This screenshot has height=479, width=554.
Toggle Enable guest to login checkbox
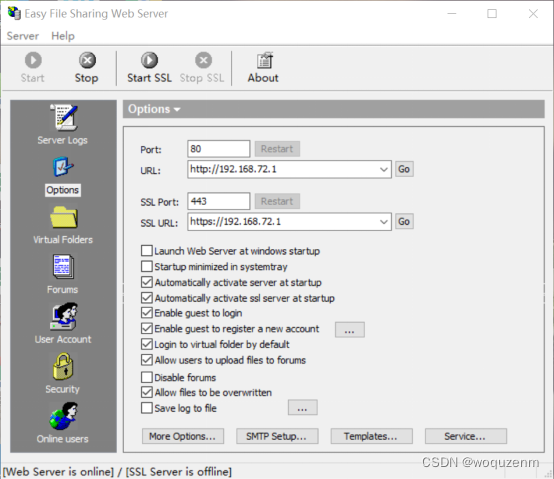(x=147, y=313)
